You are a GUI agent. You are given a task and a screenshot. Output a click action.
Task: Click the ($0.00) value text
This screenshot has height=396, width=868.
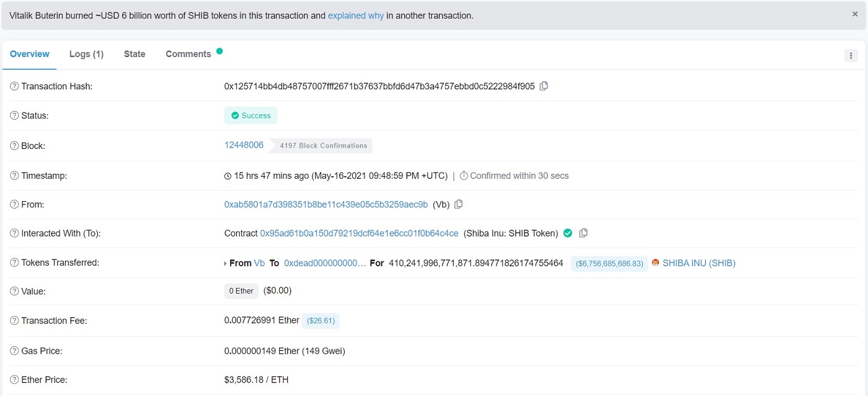click(x=278, y=291)
